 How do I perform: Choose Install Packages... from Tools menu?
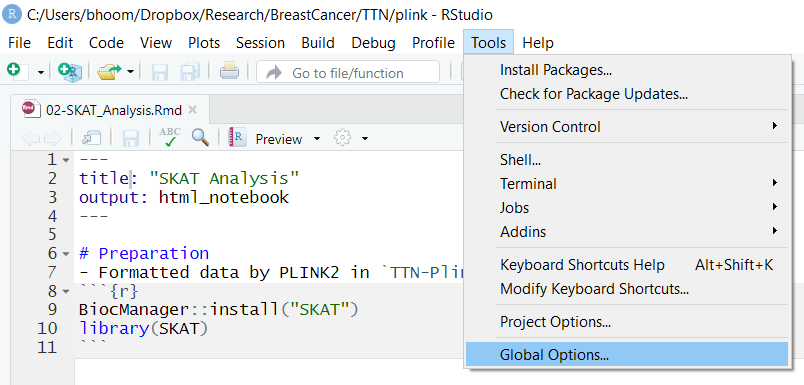[626, 70]
